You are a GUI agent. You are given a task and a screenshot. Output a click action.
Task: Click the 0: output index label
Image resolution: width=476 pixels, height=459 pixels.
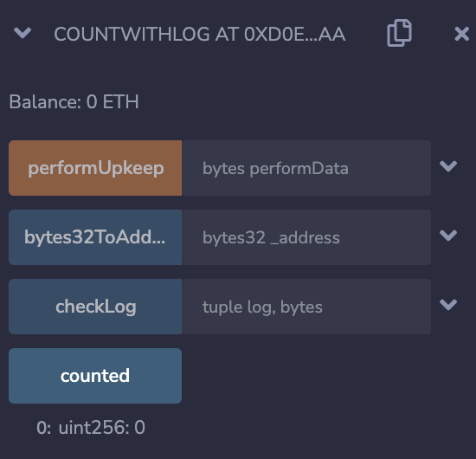[x=44, y=428]
